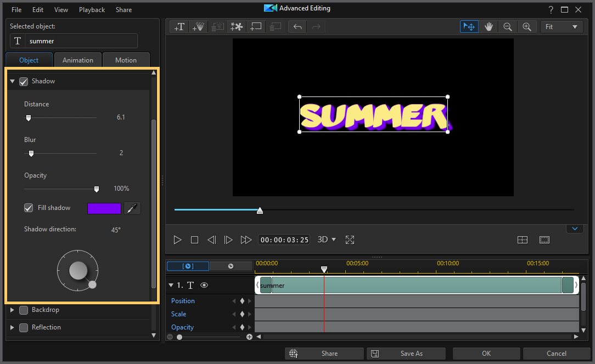Confirm changes with the OK button
The height and width of the screenshot is (364, 595).
point(485,353)
